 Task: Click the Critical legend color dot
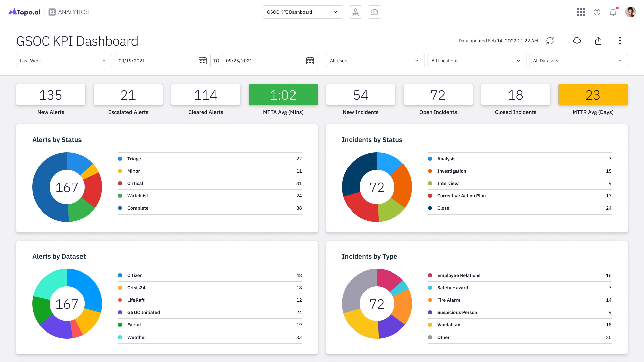[x=120, y=183]
